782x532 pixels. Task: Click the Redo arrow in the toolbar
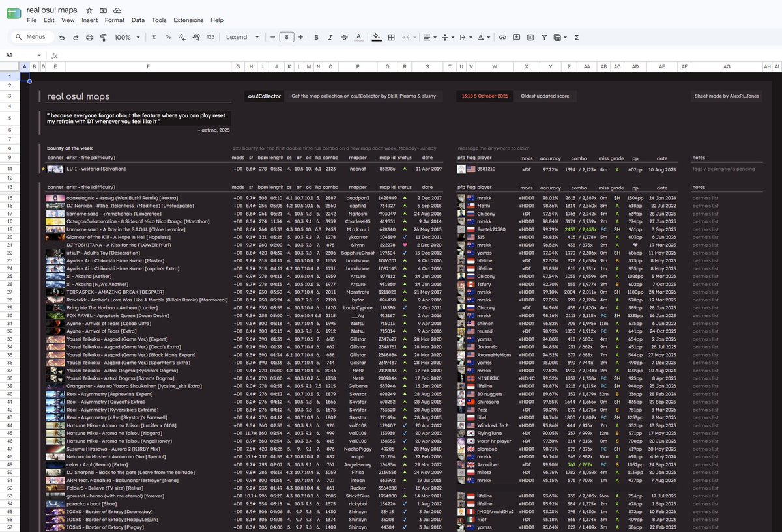tap(76, 38)
